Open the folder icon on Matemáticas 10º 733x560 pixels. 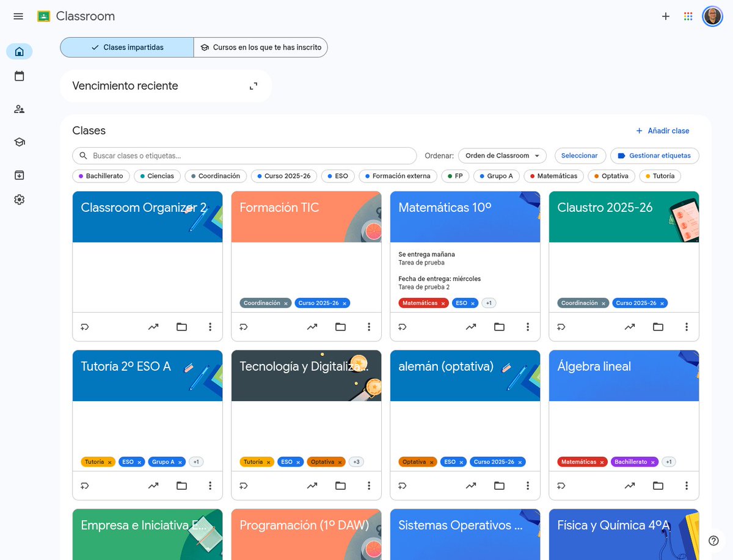point(499,327)
